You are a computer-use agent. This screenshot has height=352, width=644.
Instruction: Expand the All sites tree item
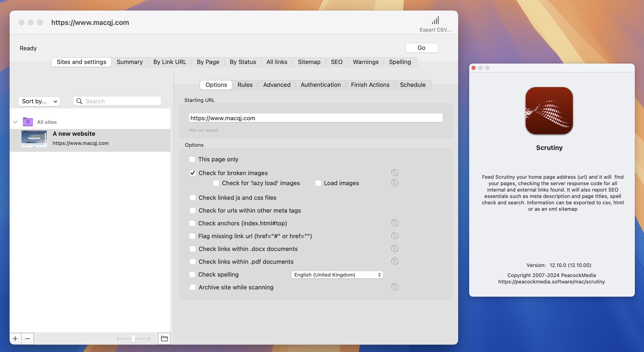click(x=15, y=122)
